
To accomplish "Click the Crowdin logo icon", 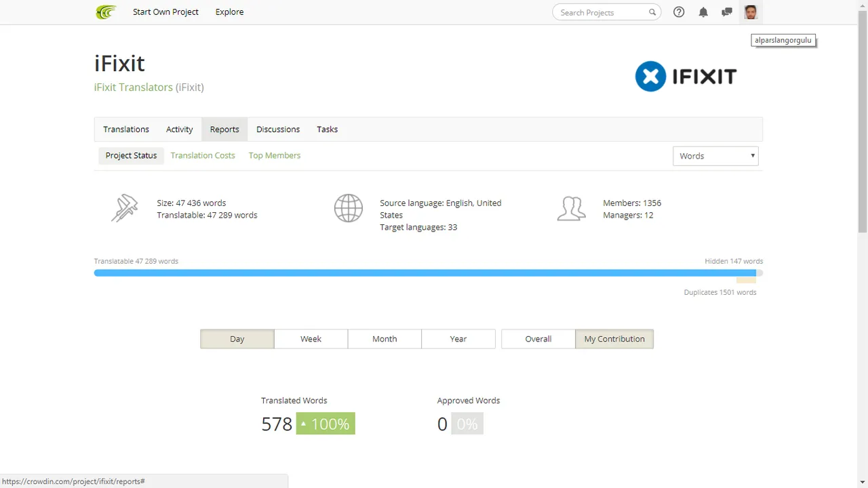I will click(106, 12).
